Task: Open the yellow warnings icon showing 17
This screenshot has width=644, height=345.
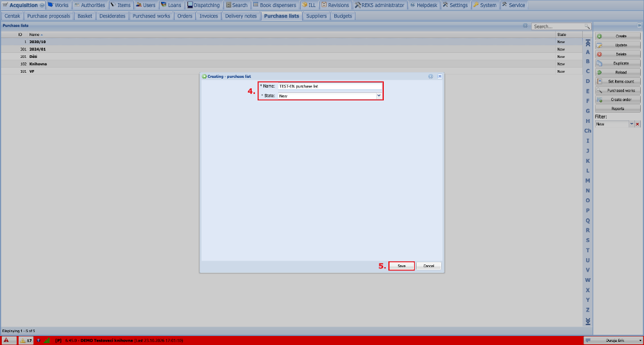Action: 26,340
